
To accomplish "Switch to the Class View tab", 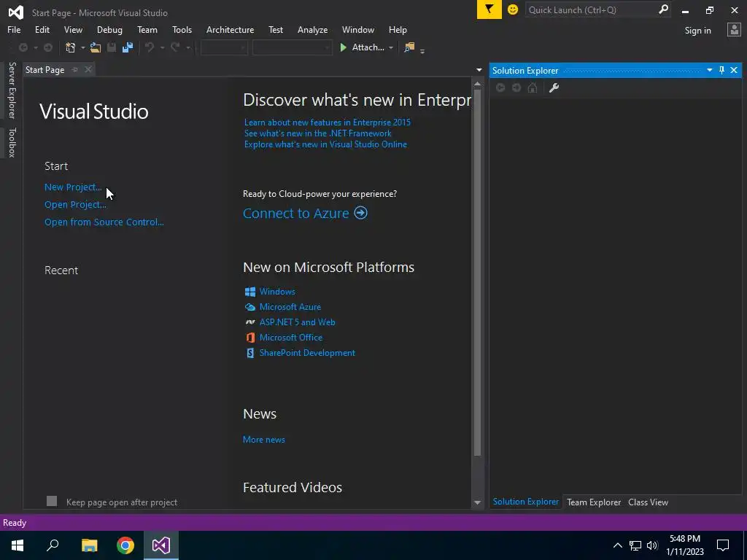I will click(648, 502).
